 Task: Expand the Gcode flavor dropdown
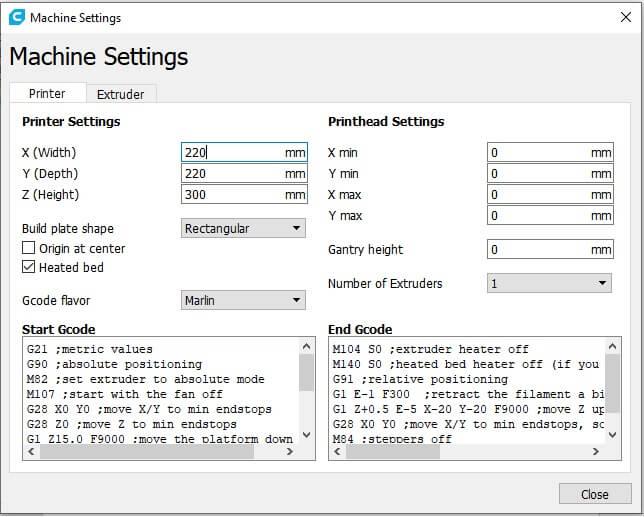(244, 300)
